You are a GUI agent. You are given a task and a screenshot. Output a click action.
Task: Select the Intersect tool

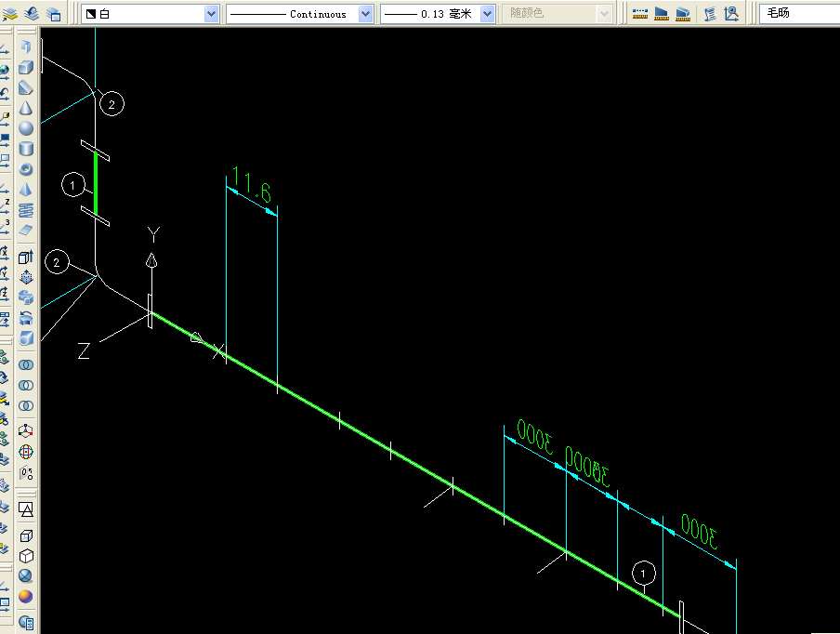(x=26, y=405)
